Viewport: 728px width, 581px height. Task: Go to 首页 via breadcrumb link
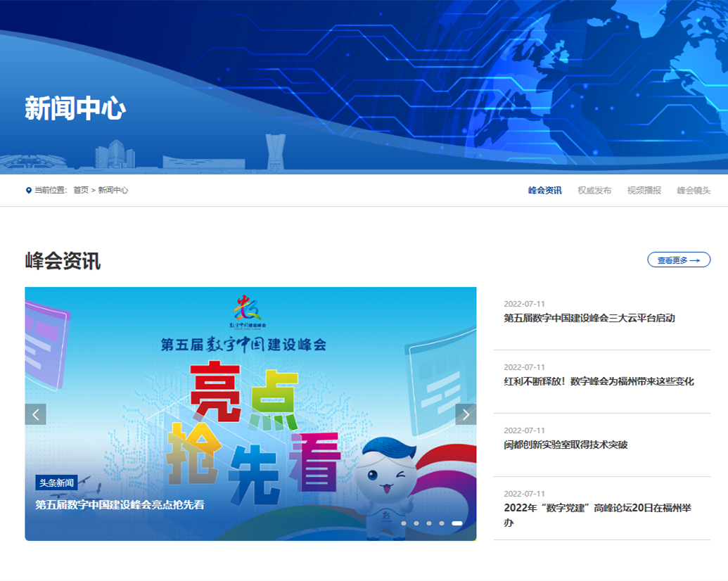[81, 191]
